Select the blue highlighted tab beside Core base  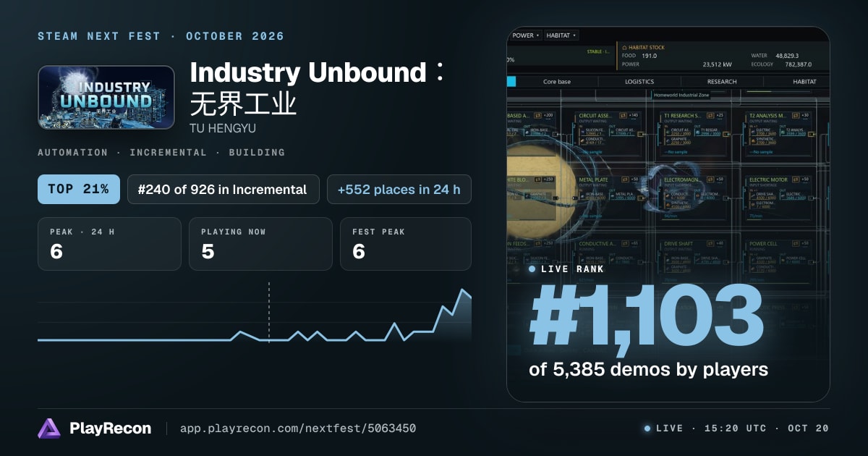[x=511, y=82]
